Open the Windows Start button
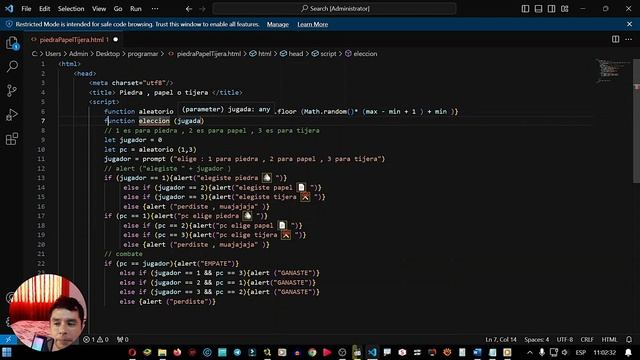This screenshot has width=640, height=360. [7, 352]
